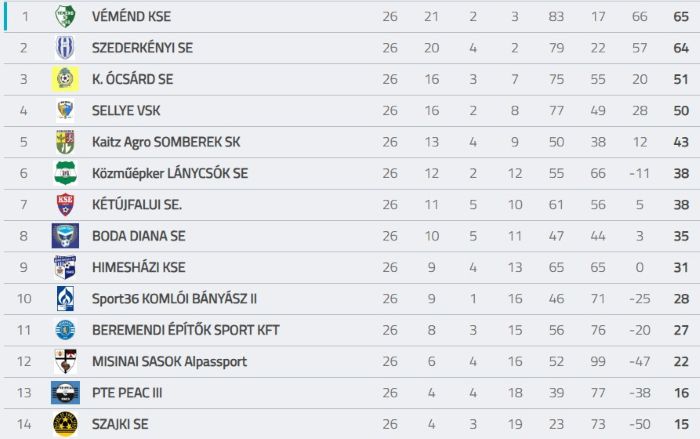Open the SZEDERKÉNYI SE club logo

click(65, 48)
